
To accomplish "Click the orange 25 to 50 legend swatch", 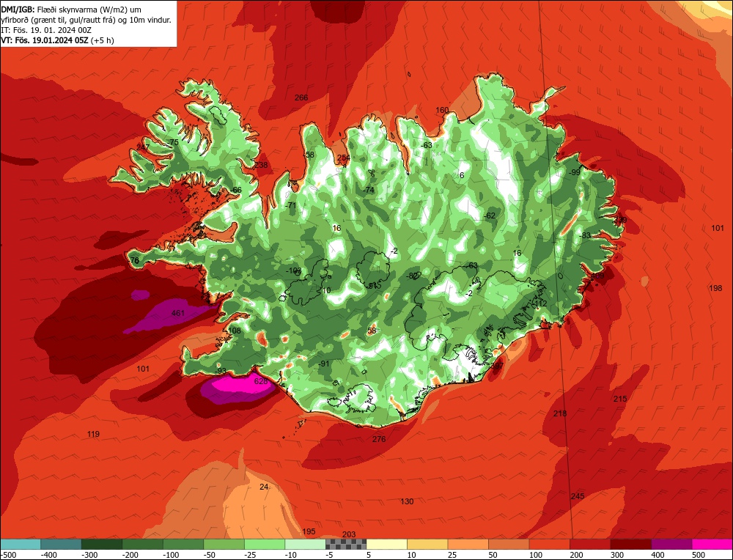I will (468, 544).
